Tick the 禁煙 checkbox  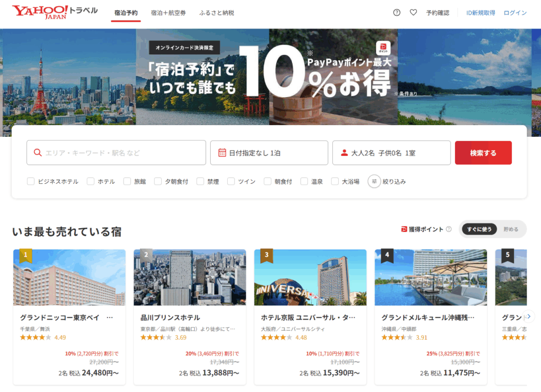(x=200, y=181)
